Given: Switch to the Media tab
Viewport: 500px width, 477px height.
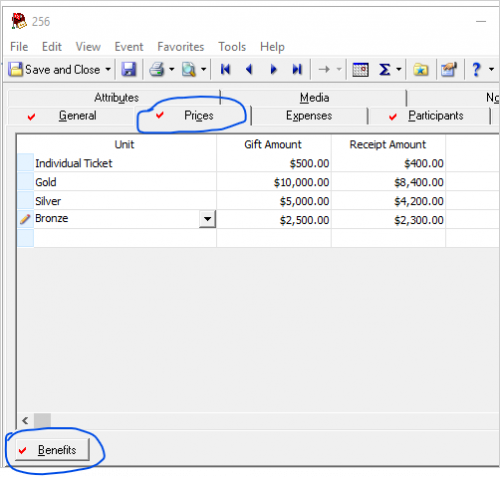Looking at the screenshot, I should coord(314,98).
